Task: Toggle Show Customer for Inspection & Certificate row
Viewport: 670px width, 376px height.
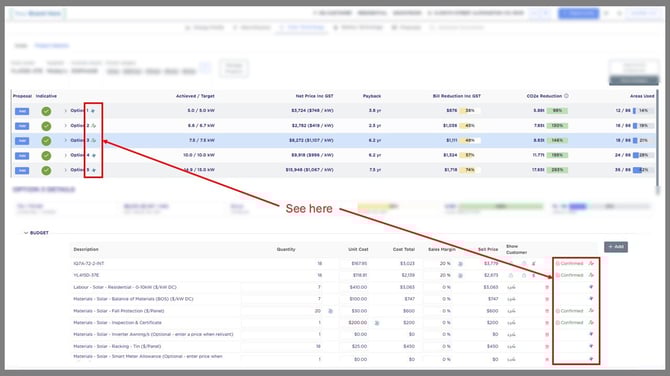Action: [511, 323]
